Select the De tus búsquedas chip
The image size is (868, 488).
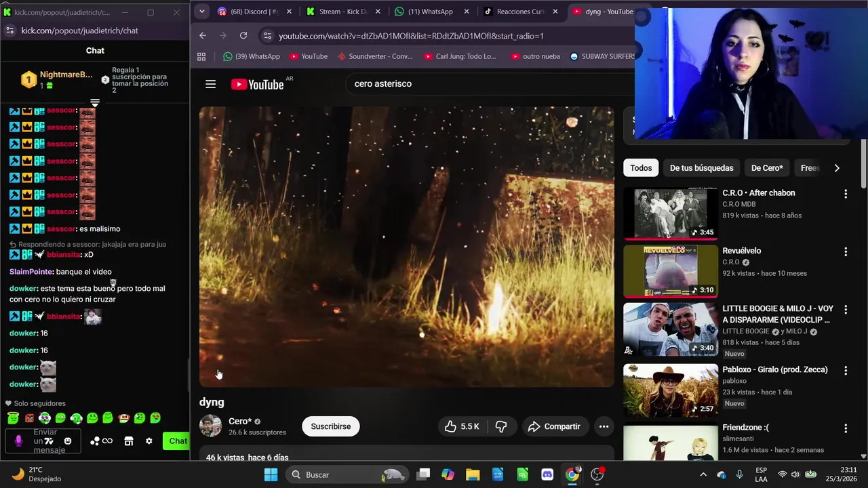pyautogui.click(x=701, y=168)
